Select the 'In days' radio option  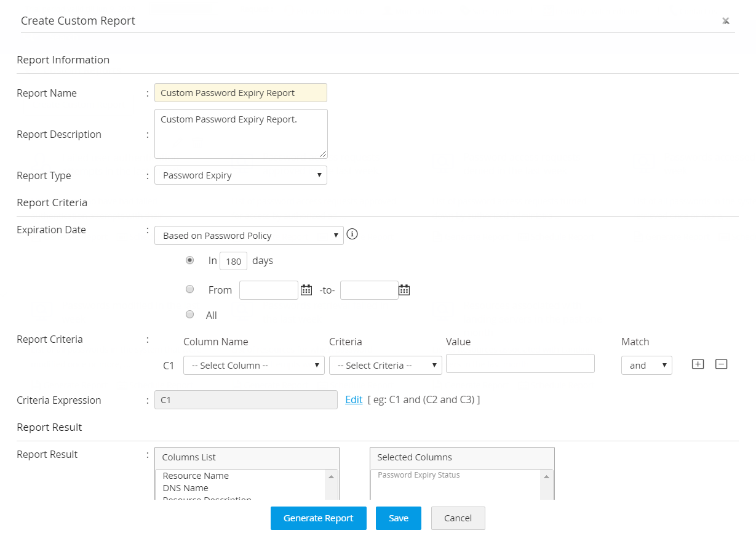click(x=190, y=260)
